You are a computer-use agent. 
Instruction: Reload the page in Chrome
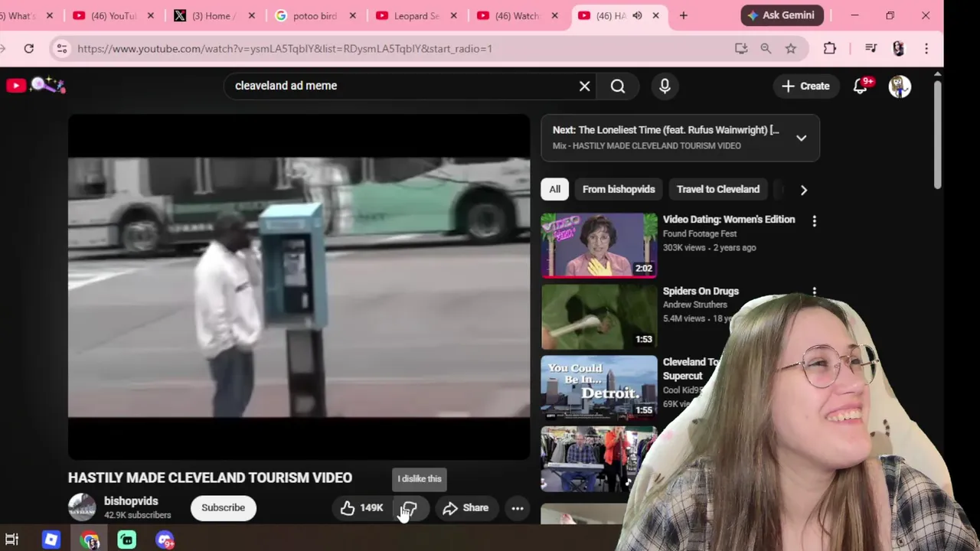pyautogui.click(x=29, y=48)
